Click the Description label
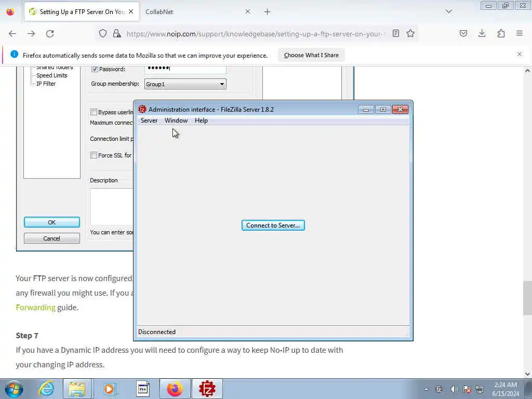Screen dimensions: 532x399 pos(104,180)
